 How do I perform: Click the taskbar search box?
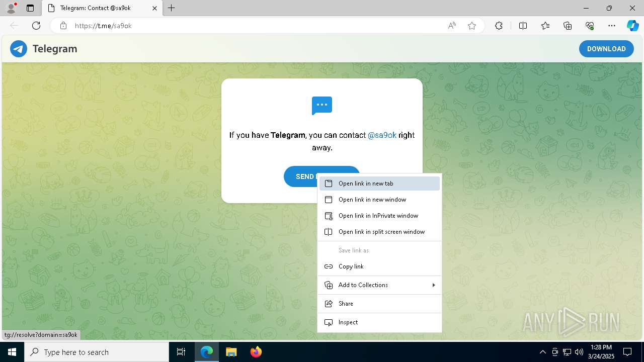click(x=97, y=352)
